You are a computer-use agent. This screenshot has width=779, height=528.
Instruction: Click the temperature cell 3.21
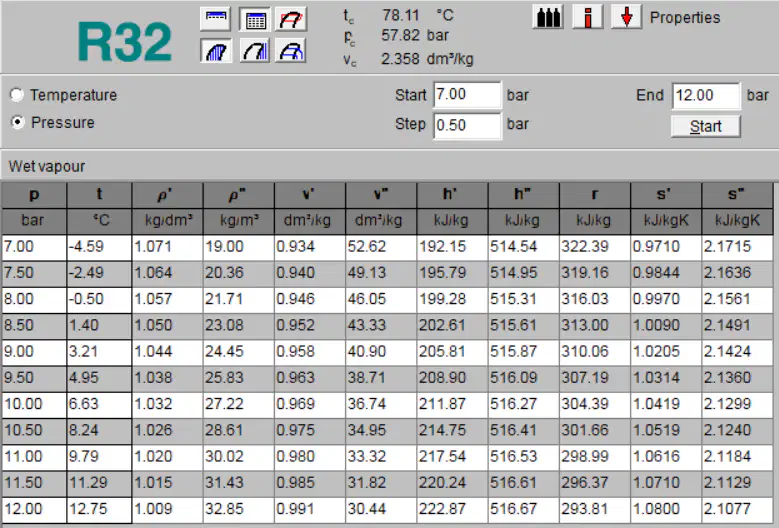point(99,352)
